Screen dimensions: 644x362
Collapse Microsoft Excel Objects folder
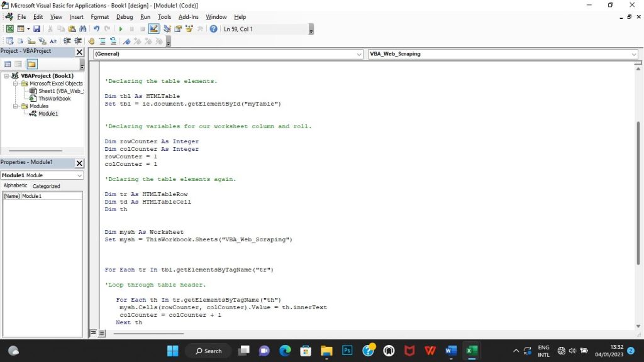[x=15, y=84]
